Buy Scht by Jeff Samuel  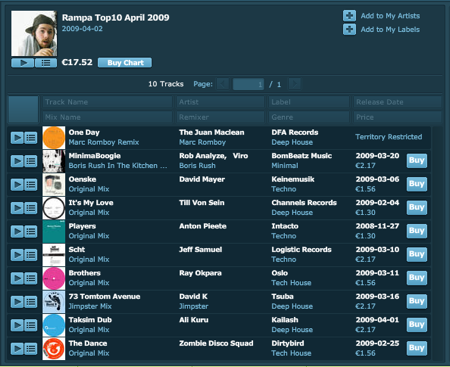tap(417, 254)
